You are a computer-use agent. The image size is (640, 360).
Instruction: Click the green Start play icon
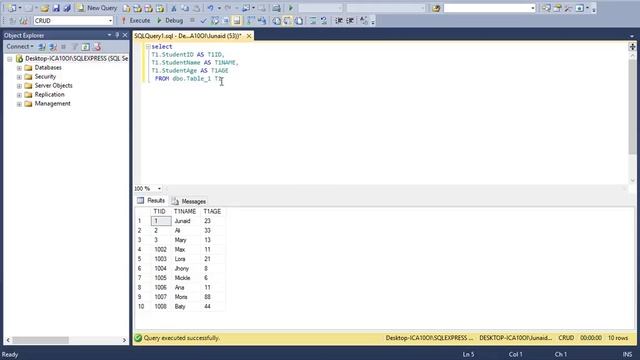[x=291, y=8]
